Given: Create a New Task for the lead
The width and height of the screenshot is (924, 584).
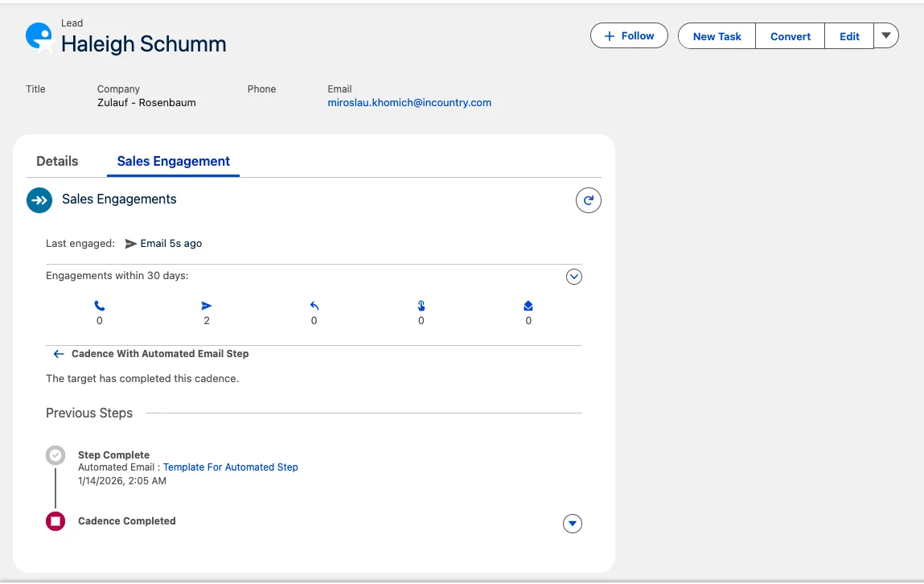Looking at the screenshot, I should tap(717, 36).
